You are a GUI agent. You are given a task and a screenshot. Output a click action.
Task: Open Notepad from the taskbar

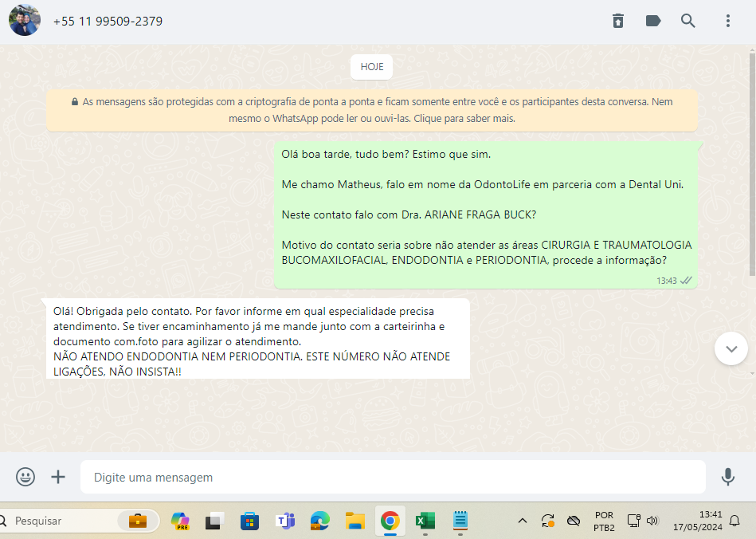(x=460, y=521)
